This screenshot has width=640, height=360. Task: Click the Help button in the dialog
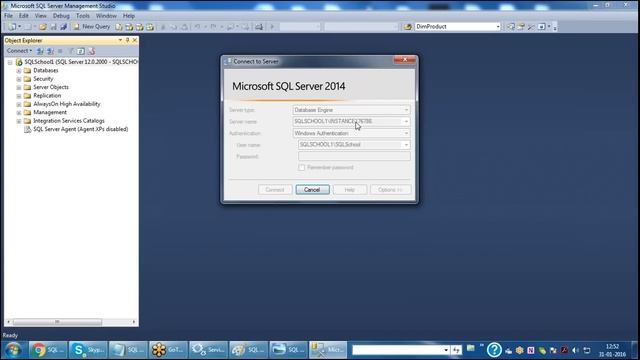(x=350, y=190)
